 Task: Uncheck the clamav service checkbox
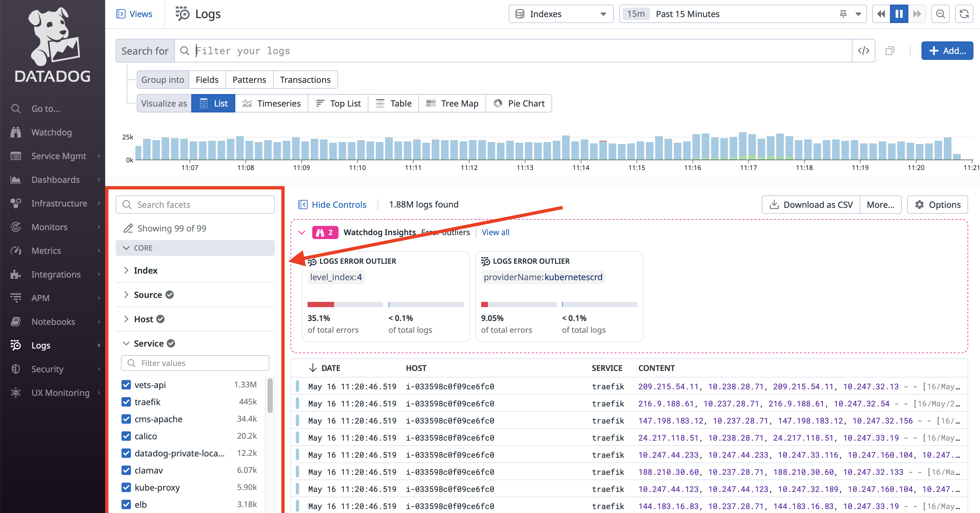pyautogui.click(x=126, y=470)
